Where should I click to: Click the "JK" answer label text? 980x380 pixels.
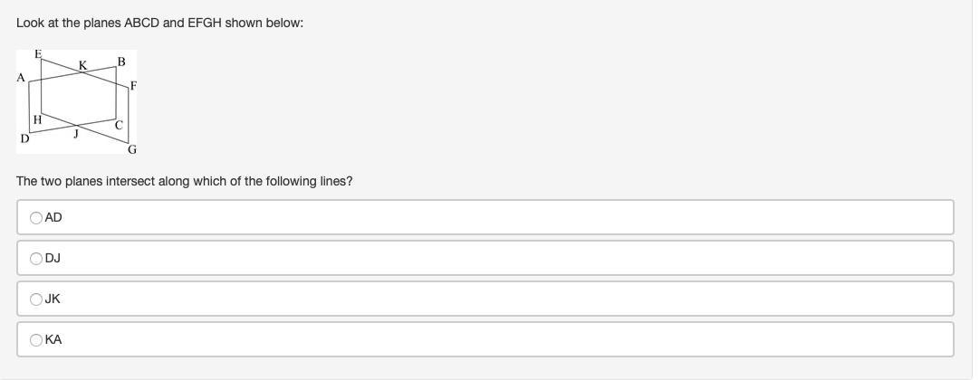point(53,299)
